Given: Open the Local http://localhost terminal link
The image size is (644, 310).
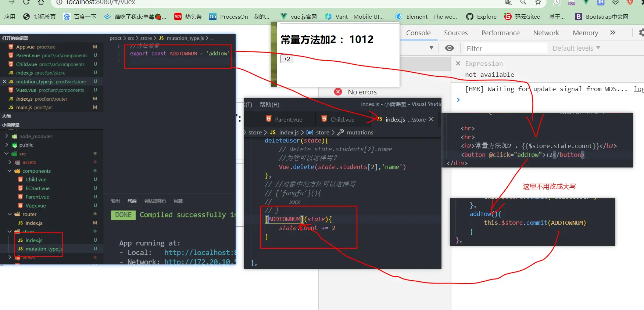Looking at the screenshot, I should click(200, 253).
